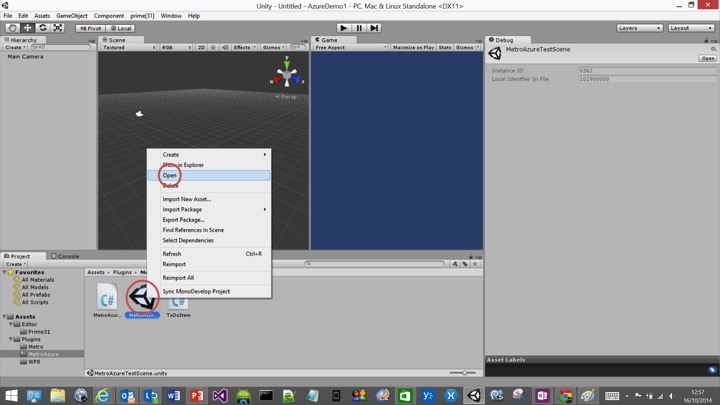720x405 pixels.
Task: Select All Materials favorite
Action: click(34, 280)
